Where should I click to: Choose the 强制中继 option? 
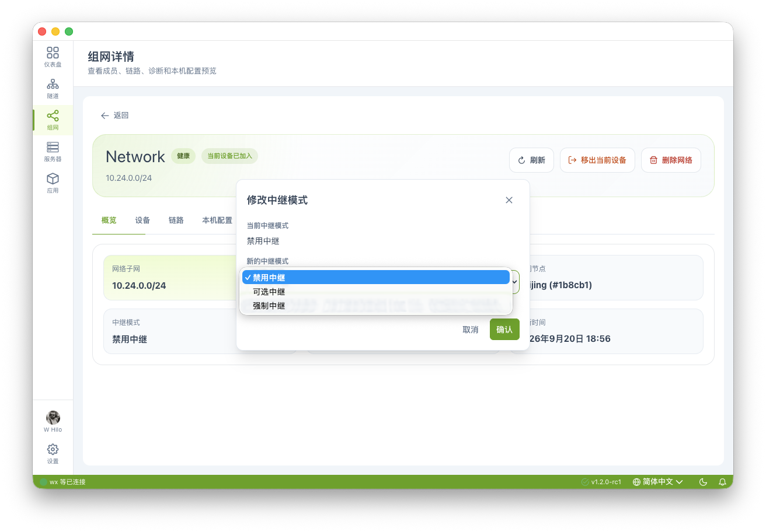tap(376, 306)
